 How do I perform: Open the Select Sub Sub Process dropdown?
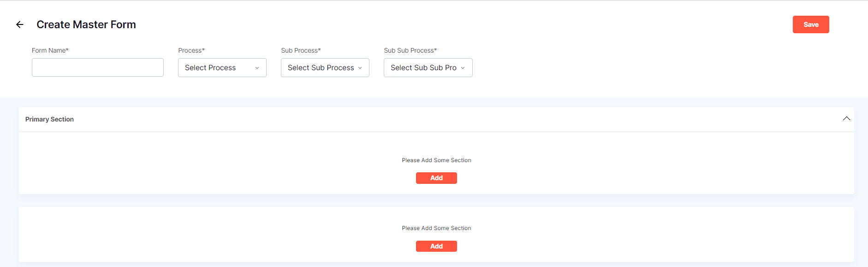click(428, 67)
